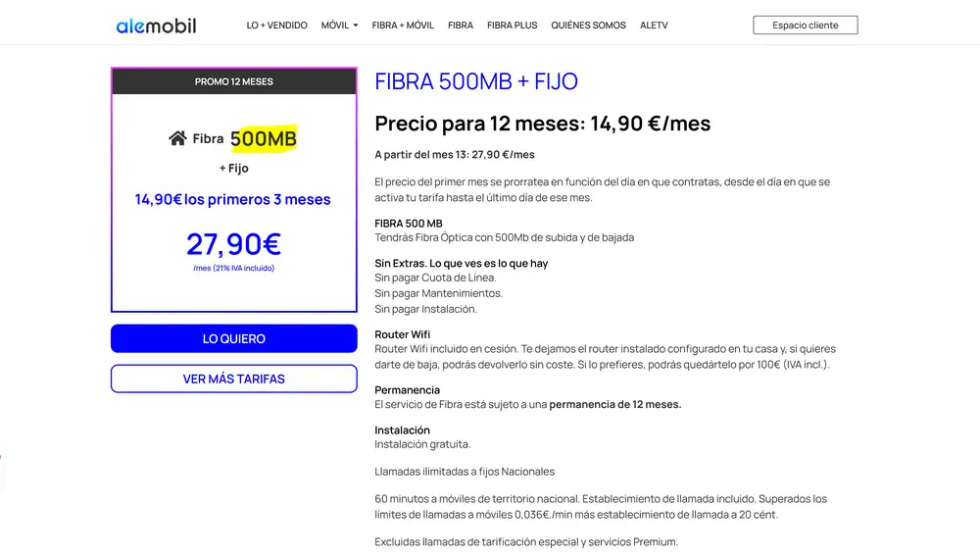Open the ALETV menu link

click(x=654, y=25)
